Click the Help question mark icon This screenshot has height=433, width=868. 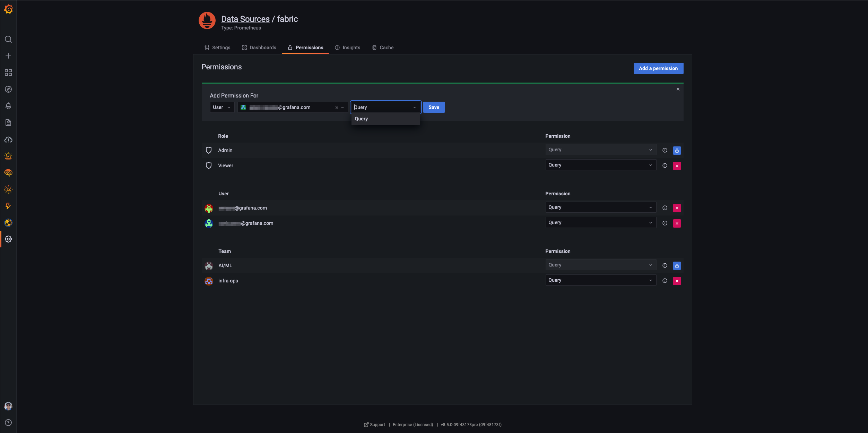[x=8, y=423]
